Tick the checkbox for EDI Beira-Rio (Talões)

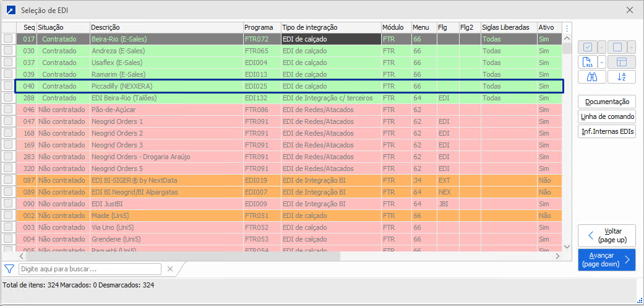[x=8, y=98]
